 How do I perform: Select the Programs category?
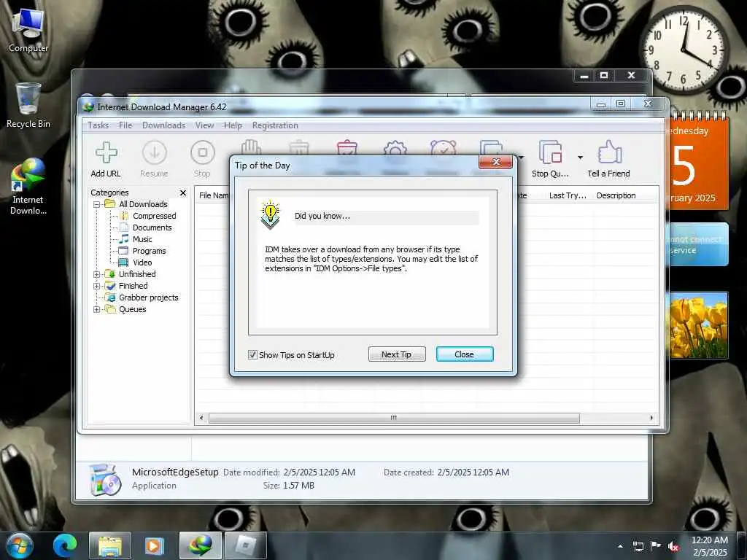coord(149,251)
